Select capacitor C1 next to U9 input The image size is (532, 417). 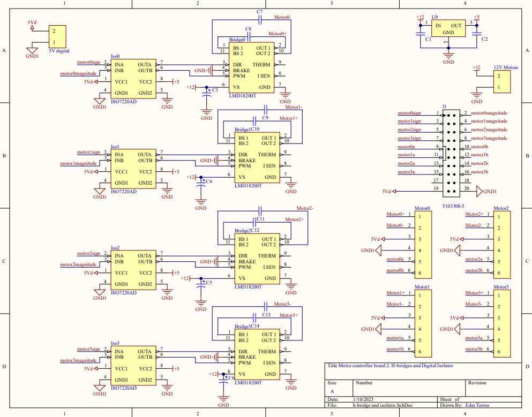tap(420, 33)
